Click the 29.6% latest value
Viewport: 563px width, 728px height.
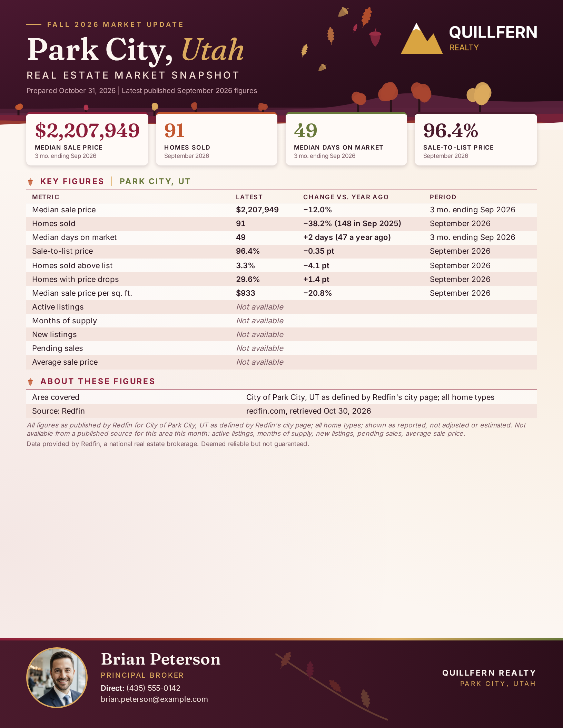[x=248, y=279]
